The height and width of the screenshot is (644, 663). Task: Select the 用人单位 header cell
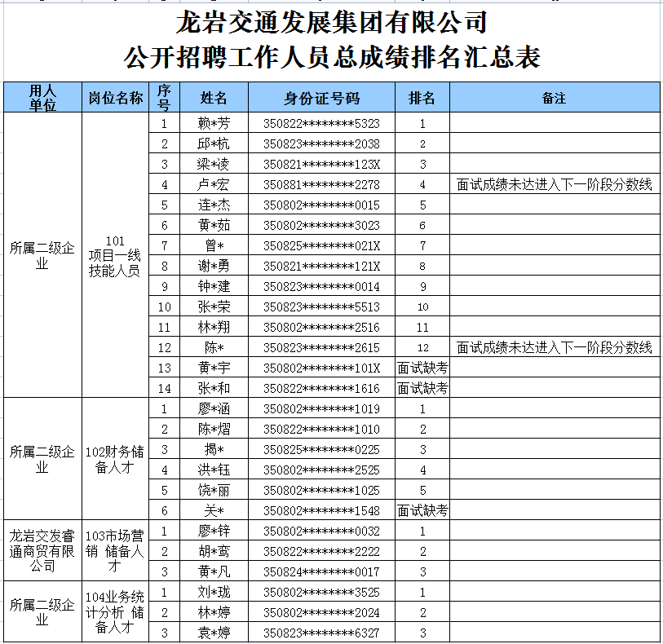(42, 98)
